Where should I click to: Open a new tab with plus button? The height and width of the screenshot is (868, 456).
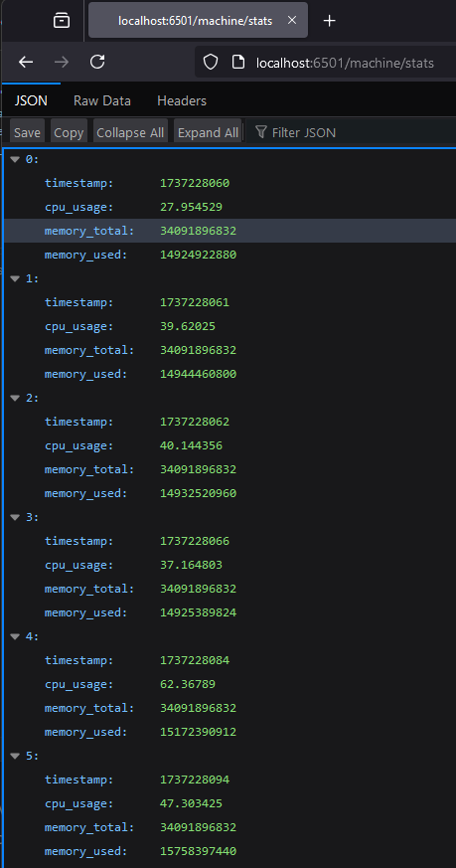(329, 21)
